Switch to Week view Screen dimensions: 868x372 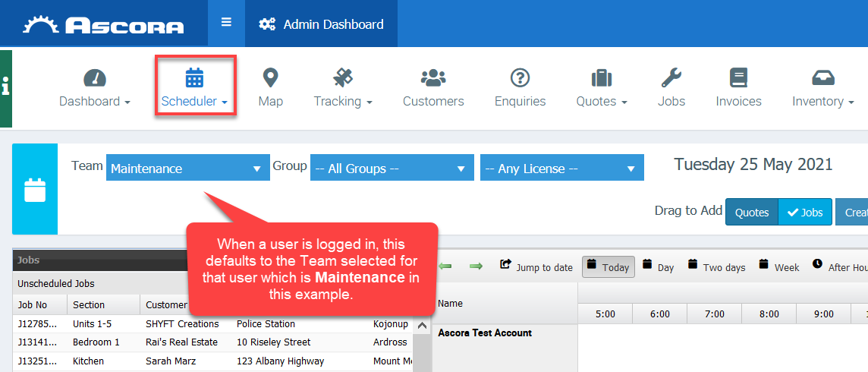pyautogui.click(x=779, y=266)
